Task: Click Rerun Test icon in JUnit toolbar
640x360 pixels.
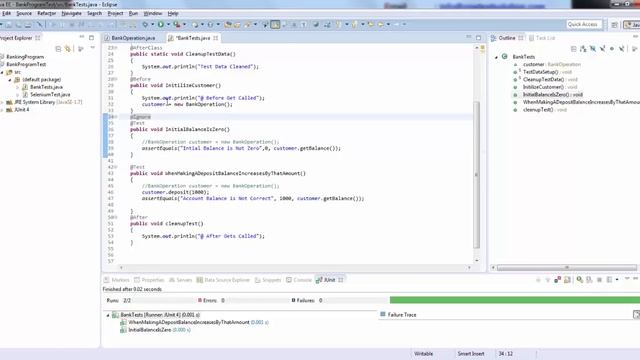Action: tap(580, 280)
